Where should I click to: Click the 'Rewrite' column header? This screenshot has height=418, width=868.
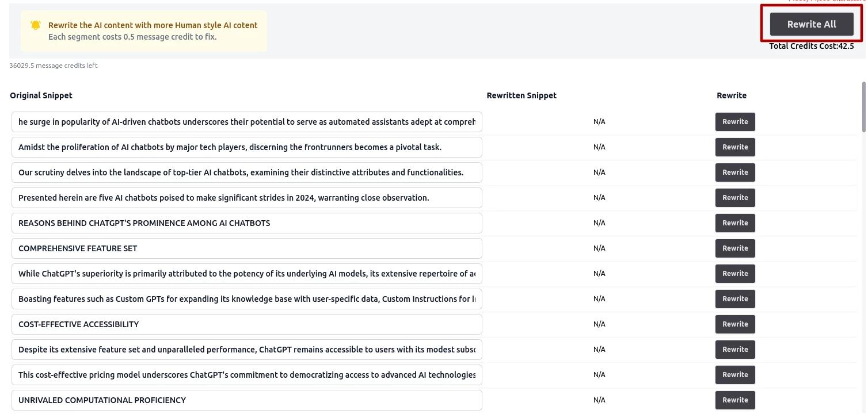[x=732, y=95]
